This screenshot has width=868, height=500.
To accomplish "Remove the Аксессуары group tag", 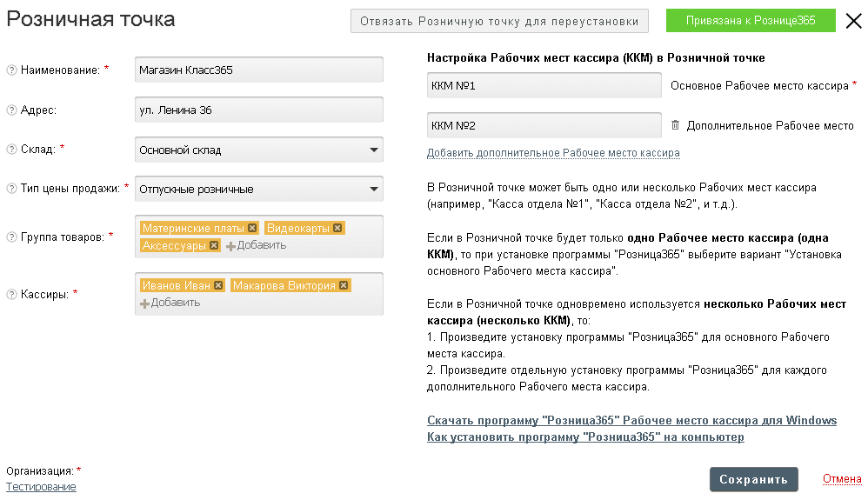I will 214,245.
